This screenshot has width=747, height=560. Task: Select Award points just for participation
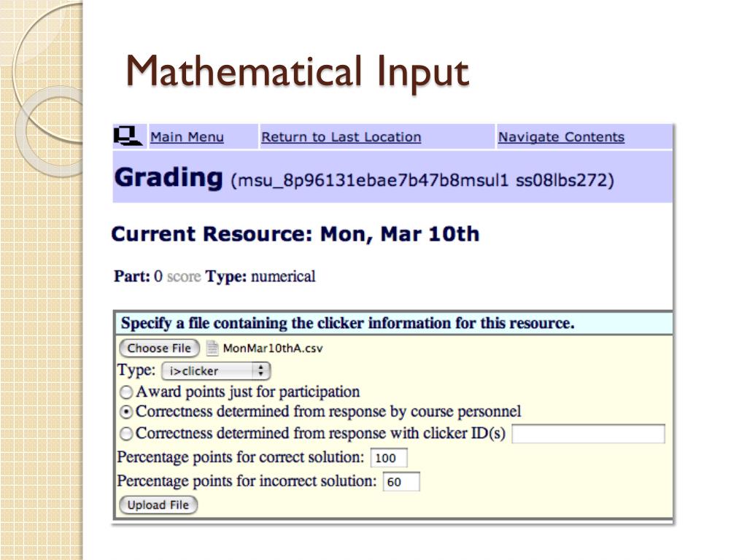click(x=125, y=392)
